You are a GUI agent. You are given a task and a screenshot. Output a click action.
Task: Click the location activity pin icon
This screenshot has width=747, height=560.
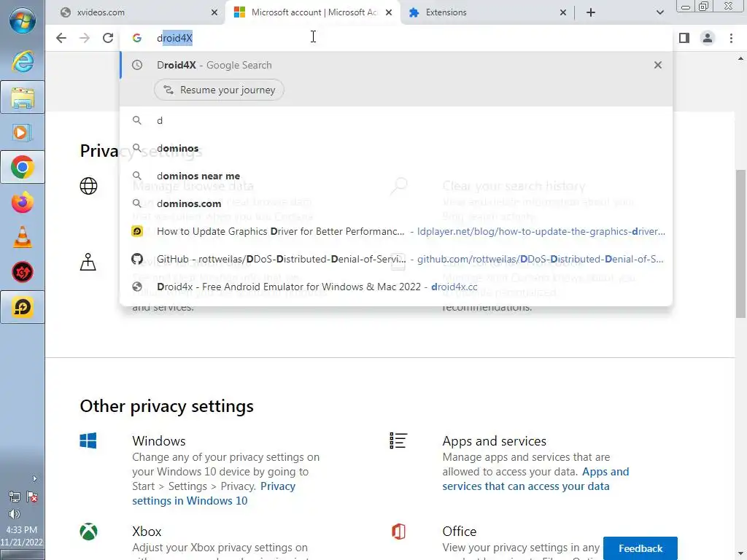(88, 262)
